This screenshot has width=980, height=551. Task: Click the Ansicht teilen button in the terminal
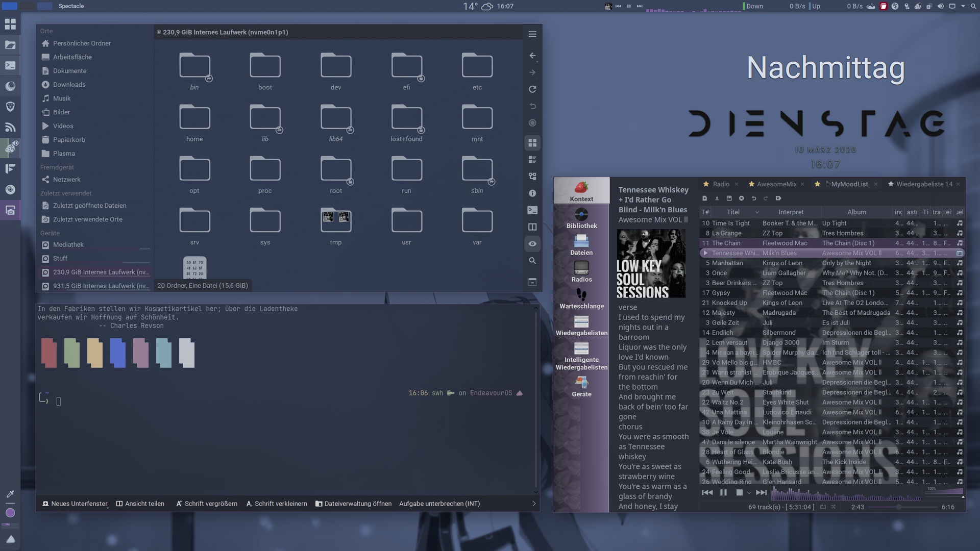pyautogui.click(x=140, y=504)
